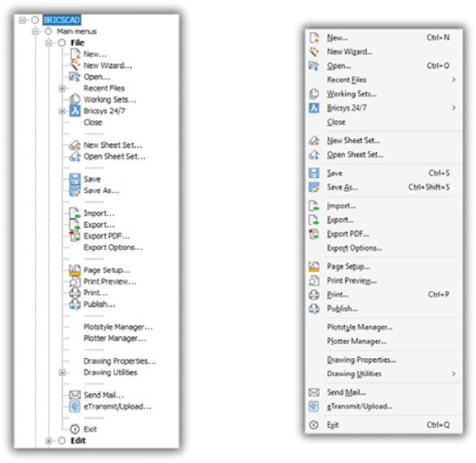Choose Close from the File menu
This screenshot has height=463, width=476.
coord(384,122)
